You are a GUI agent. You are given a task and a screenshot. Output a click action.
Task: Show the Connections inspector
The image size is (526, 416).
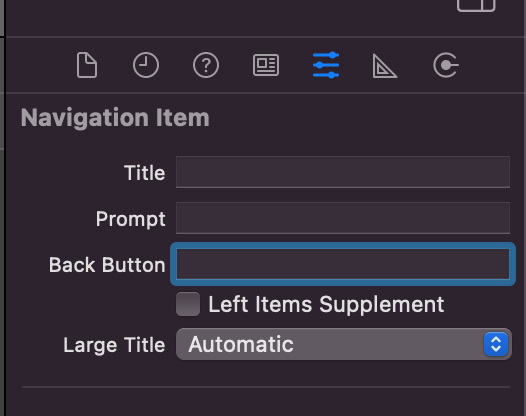[446, 65]
